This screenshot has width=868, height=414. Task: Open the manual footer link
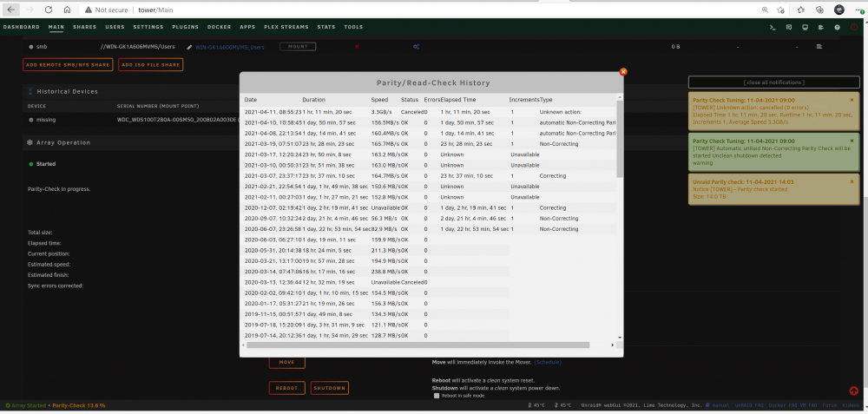point(721,405)
